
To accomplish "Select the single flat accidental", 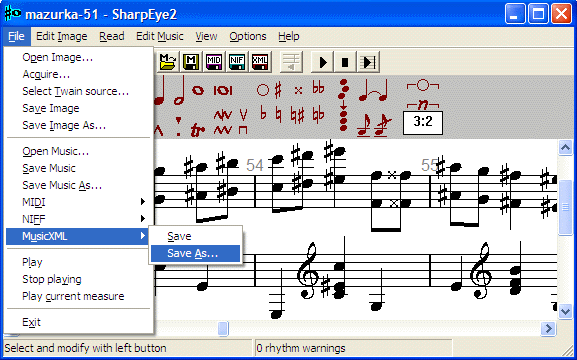I will [263, 114].
